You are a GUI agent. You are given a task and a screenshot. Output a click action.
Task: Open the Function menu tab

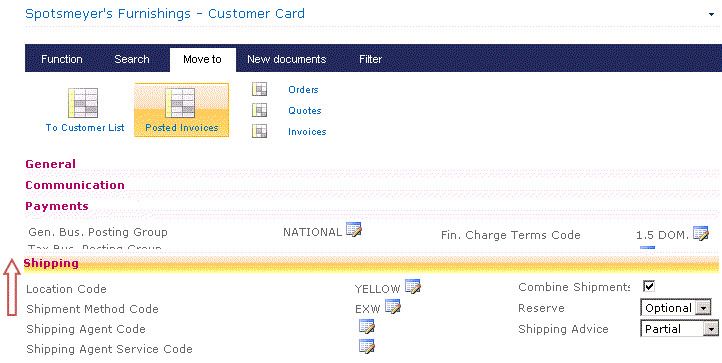click(62, 59)
